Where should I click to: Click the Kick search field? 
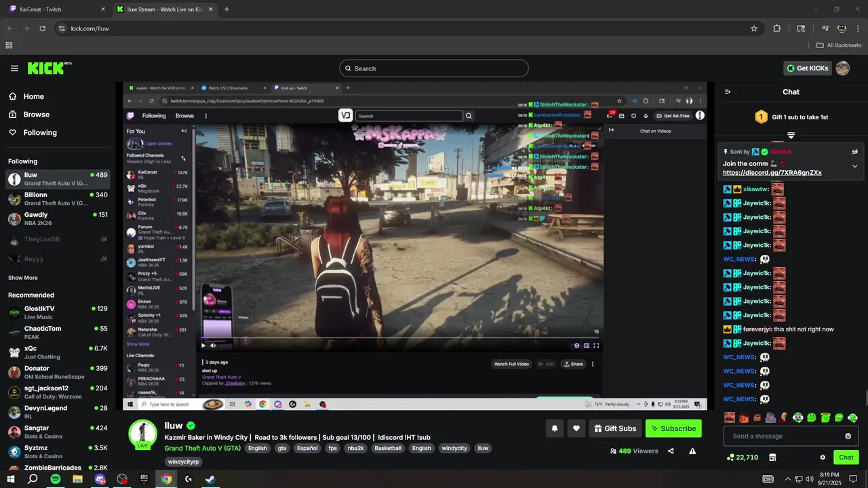[x=433, y=68]
